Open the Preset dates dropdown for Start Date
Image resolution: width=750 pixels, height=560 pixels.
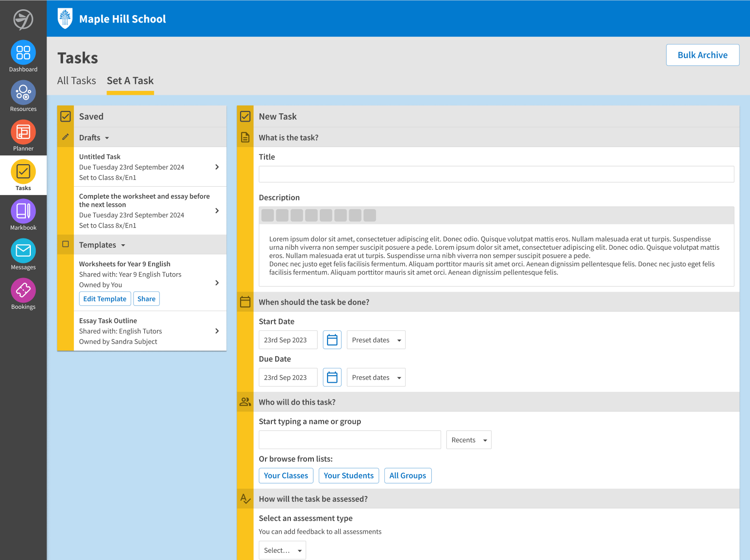[x=375, y=340]
